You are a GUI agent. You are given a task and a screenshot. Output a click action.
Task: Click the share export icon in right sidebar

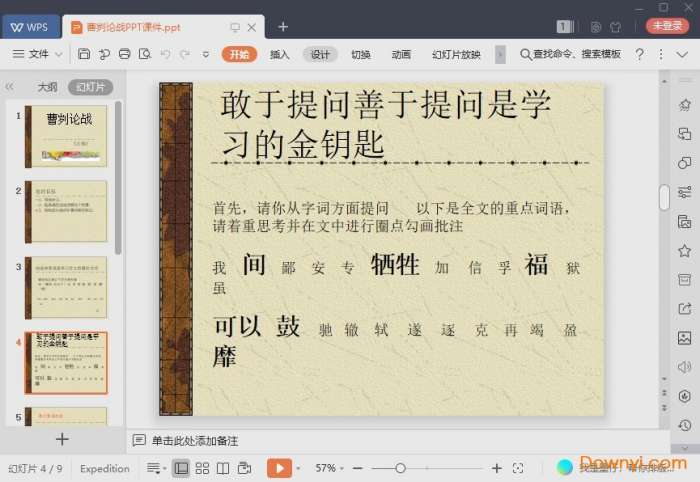pos(685,309)
